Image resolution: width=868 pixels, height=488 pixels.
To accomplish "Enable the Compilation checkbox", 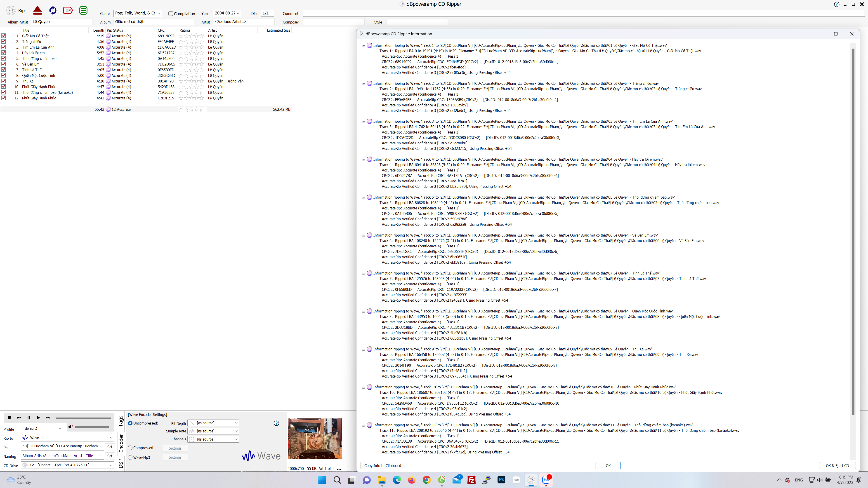I will tap(170, 14).
